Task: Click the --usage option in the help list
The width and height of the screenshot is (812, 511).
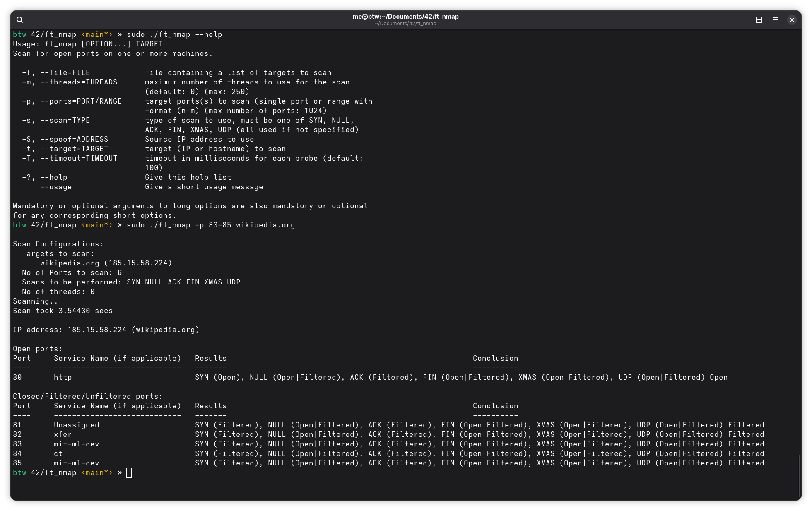Action: 56,187
